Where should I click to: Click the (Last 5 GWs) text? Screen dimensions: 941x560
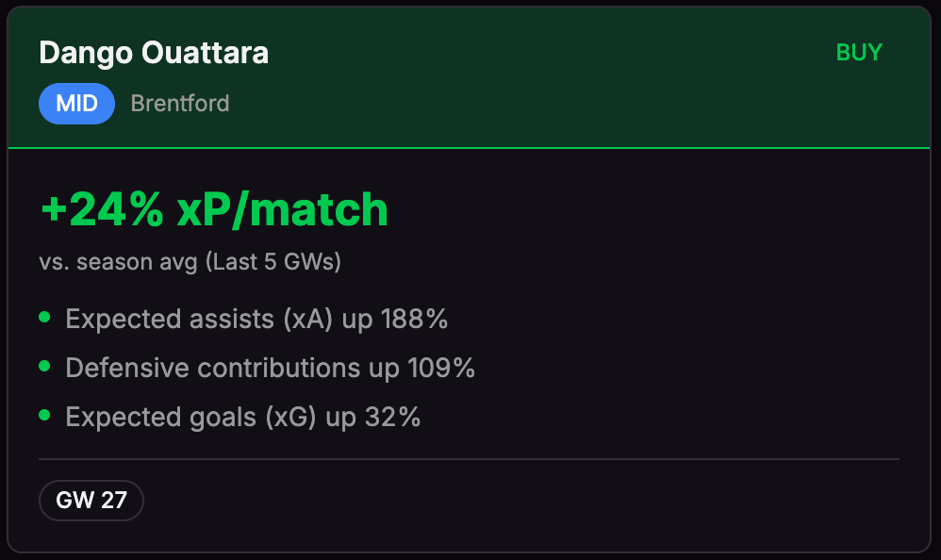[x=273, y=261]
